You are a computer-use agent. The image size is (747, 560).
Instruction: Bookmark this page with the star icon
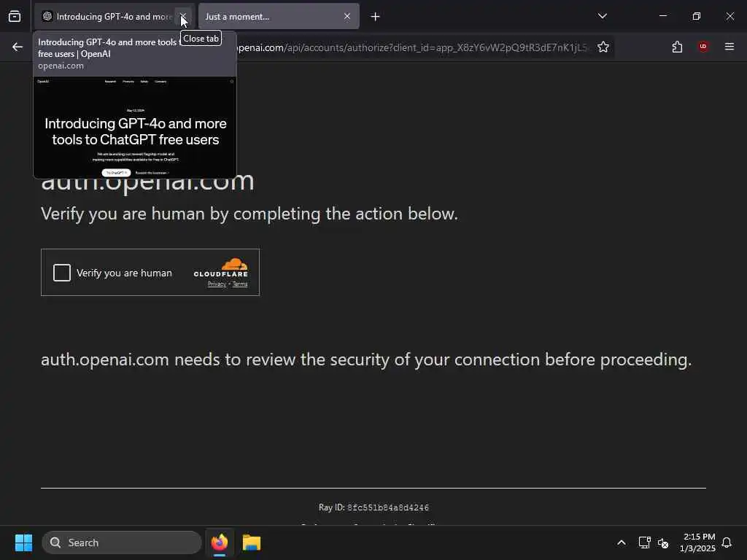[603, 47]
